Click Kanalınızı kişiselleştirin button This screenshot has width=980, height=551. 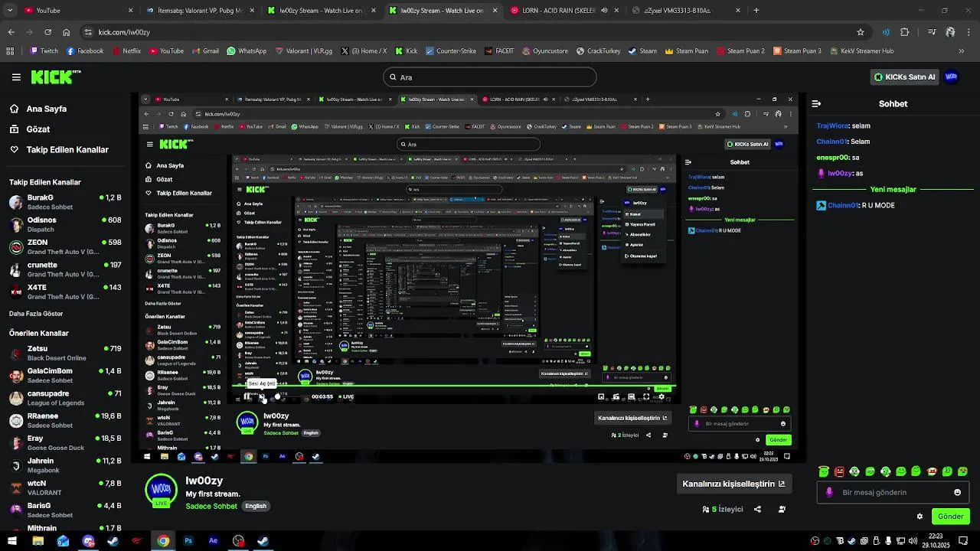click(x=733, y=484)
